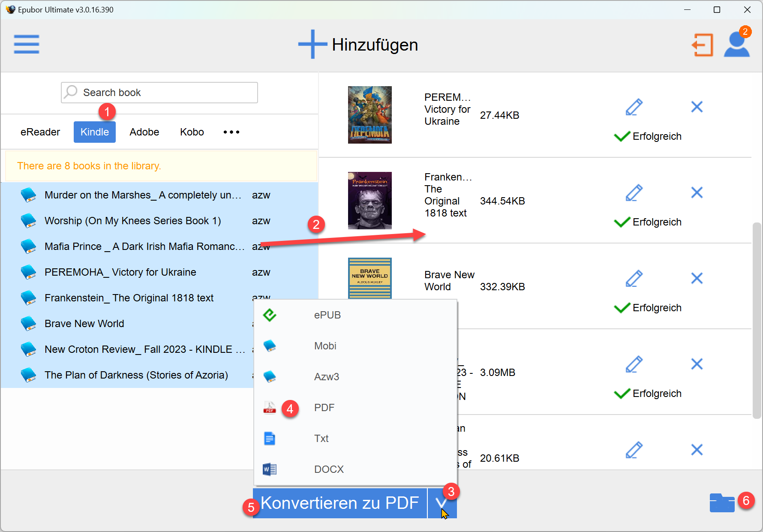Choose DOCX as output format

pyautogui.click(x=356, y=469)
